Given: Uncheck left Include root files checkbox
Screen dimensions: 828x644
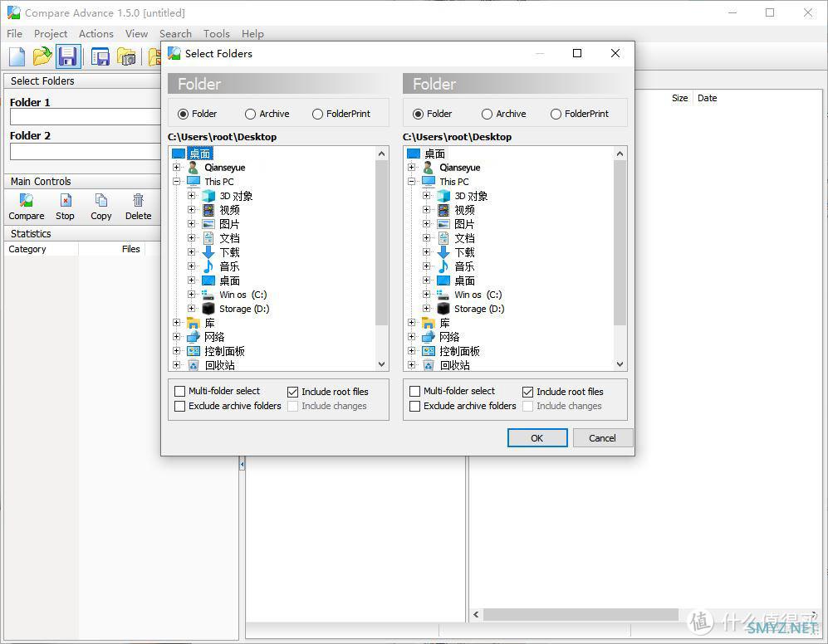Looking at the screenshot, I should 292,392.
